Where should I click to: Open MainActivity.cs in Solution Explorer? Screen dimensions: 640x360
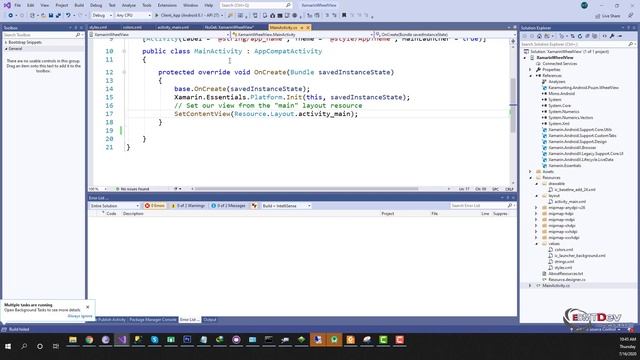coord(556,286)
